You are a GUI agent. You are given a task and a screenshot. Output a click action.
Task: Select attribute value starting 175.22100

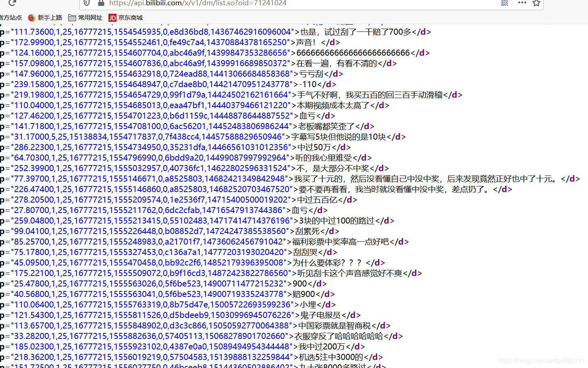151,273
